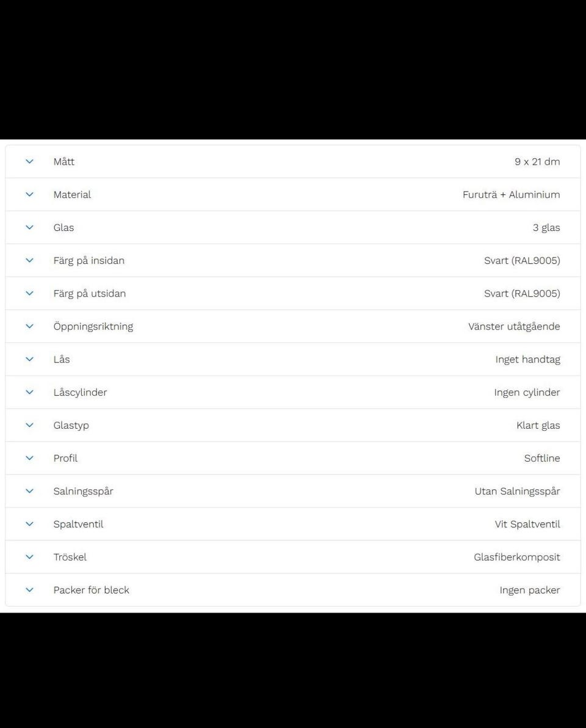Image resolution: width=586 pixels, height=728 pixels.
Task: Select the value Svart (RAL9005) for insidan
Action: click(x=522, y=261)
